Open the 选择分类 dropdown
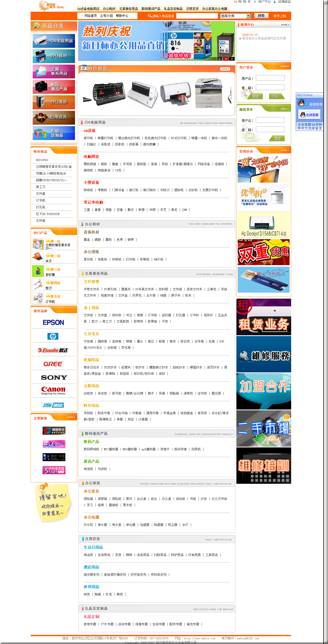 pos(235,16)
